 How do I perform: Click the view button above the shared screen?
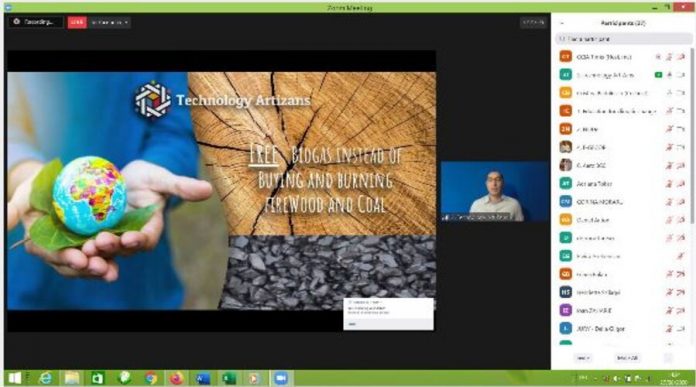[533, 22]
